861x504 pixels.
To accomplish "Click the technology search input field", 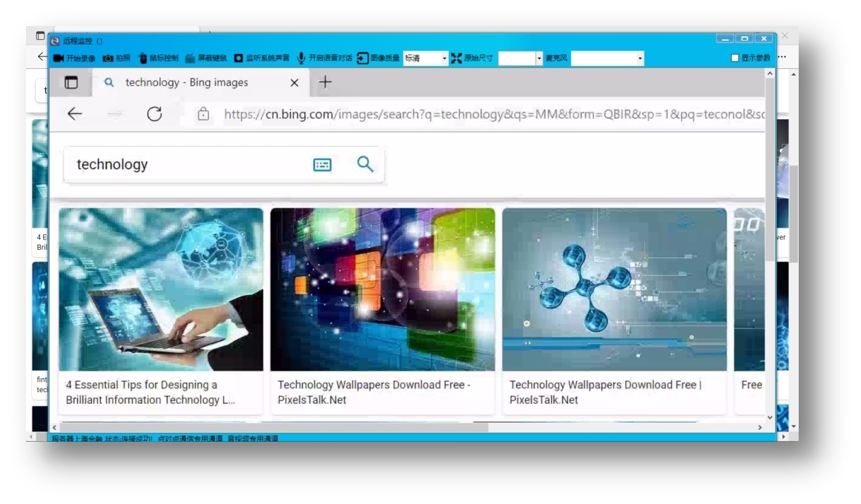I will (x=185, y=165).
